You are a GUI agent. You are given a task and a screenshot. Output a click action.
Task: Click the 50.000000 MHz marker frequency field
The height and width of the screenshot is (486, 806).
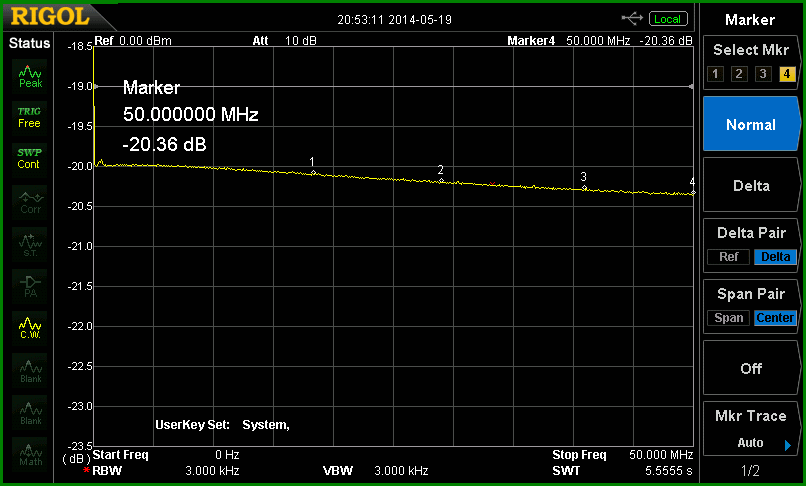[191, 114]
